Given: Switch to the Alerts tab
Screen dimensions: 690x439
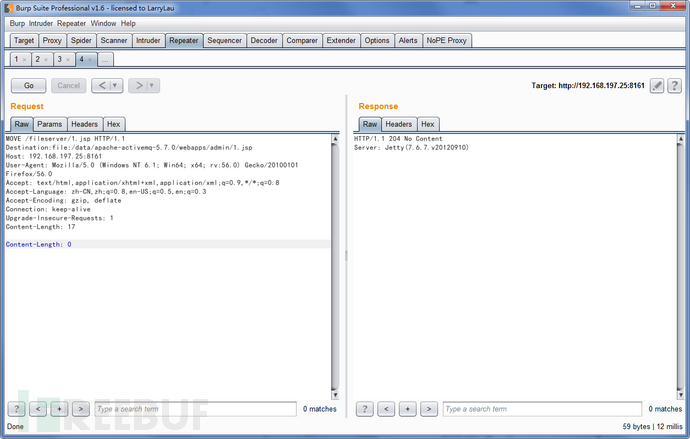Looking at the screenshot, I should (408, 40).
